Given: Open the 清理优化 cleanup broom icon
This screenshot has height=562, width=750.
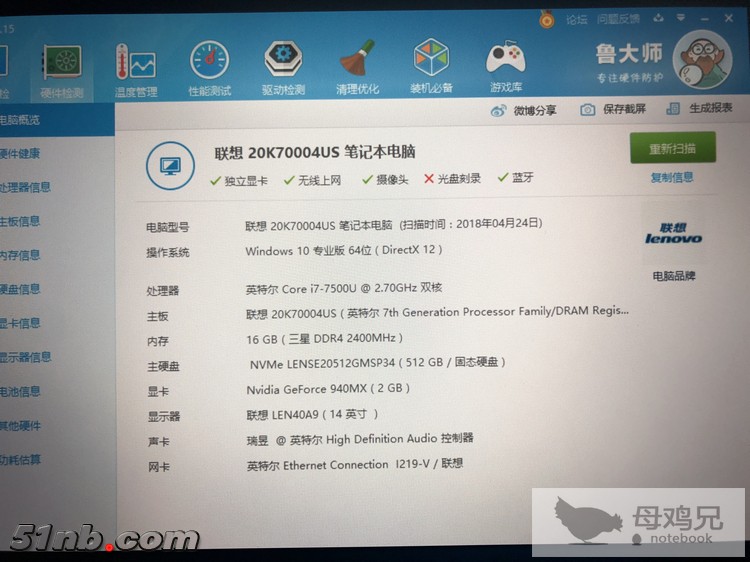Looking at the screenshot, I should [357, 67].
